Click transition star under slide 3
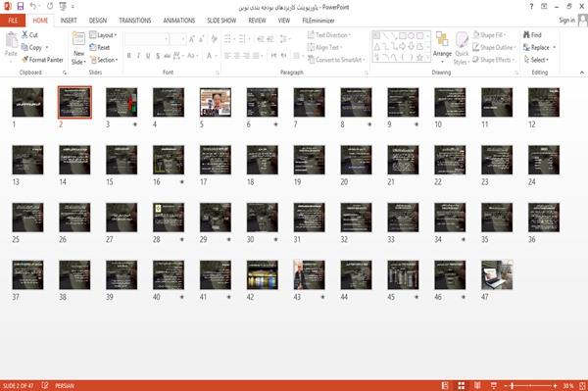Screen dimensions: 588x391 (135, 124)
